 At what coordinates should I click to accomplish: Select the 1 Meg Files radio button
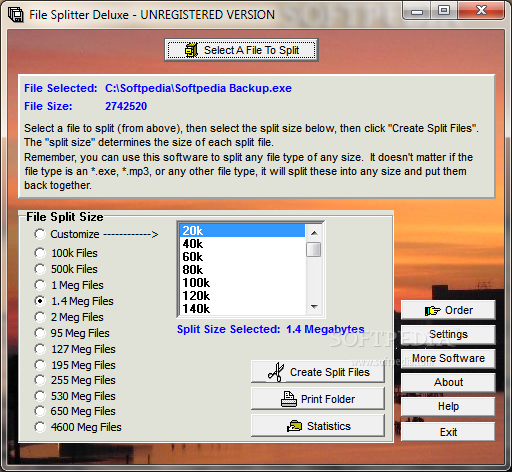pos(40,285)
